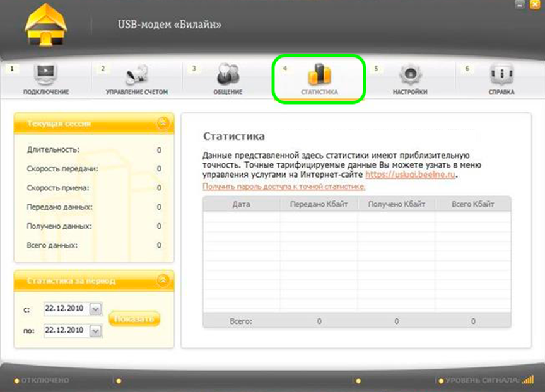This screenshot has width=545, height=392.
Task: Click the Beeline house logo icon
Action: [x=45, y=25]
